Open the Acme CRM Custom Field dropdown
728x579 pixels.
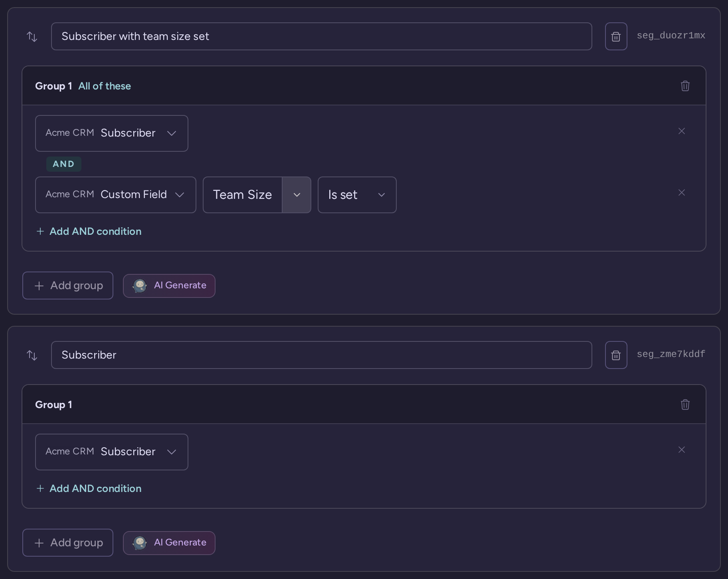click(115, 195)
